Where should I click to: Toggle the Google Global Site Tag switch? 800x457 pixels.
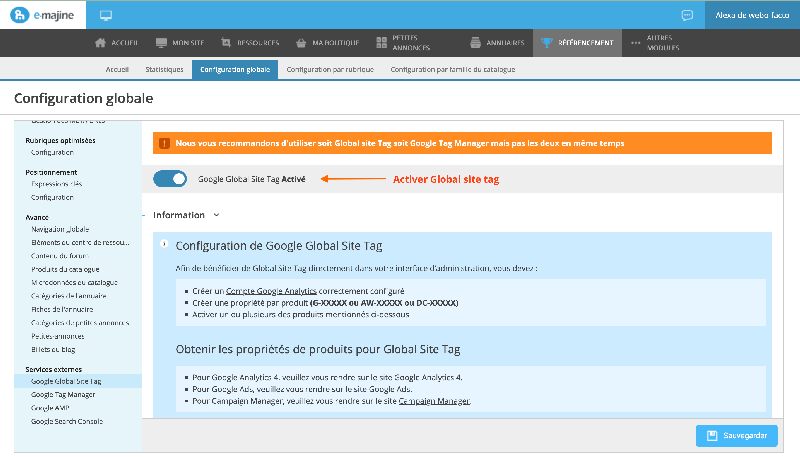170,179
